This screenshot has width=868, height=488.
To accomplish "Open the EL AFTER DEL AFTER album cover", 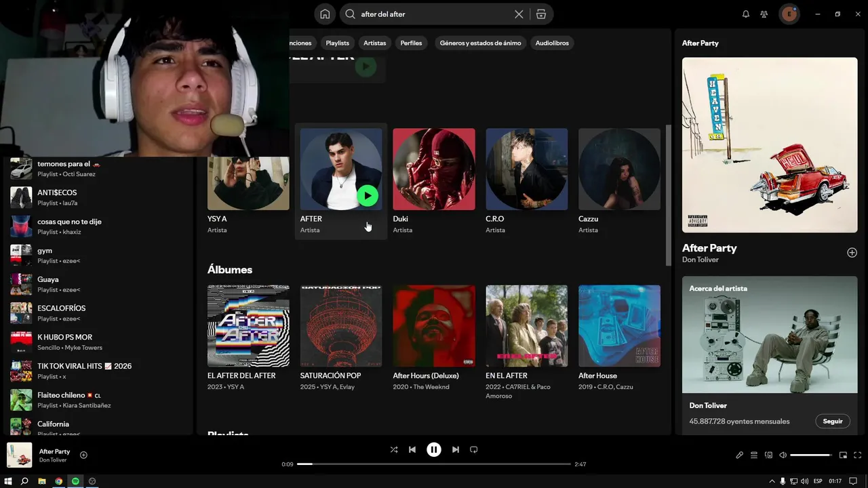I will (x=248, y=326).
